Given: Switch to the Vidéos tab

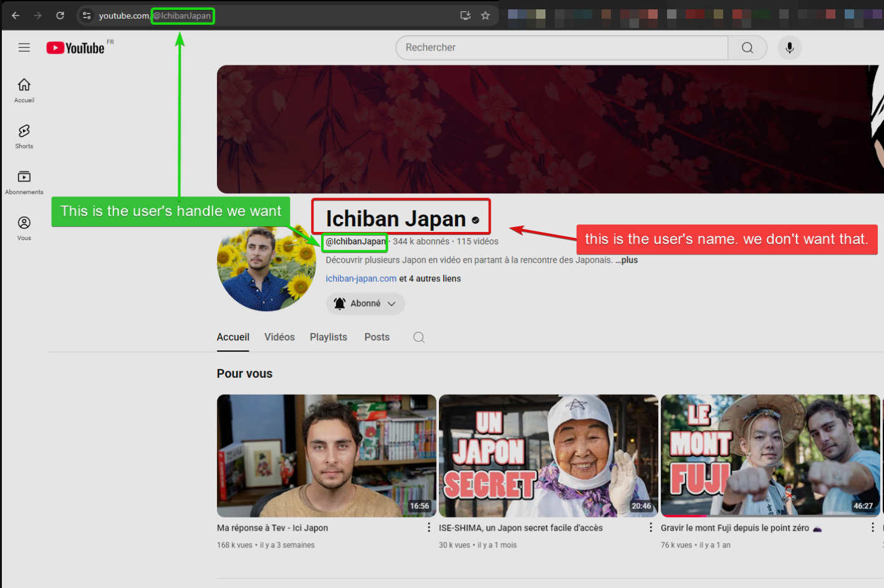Looking at the screenshot, I should [279, 337].
